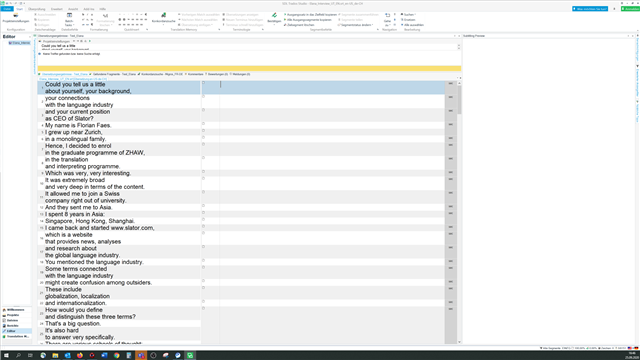Switch to Kommentare tab
Image resolution: width=640 pixels, height=360 pixels.
[x=194, y=74]
